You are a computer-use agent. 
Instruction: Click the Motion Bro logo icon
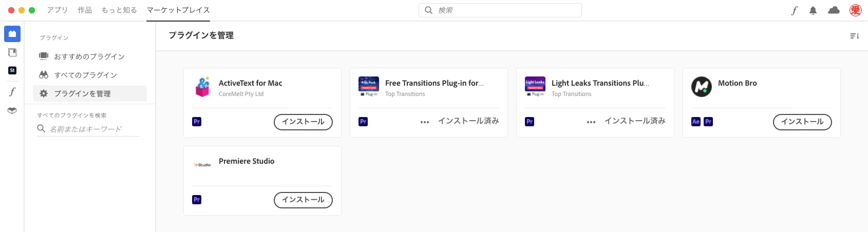tap(702, 87)
